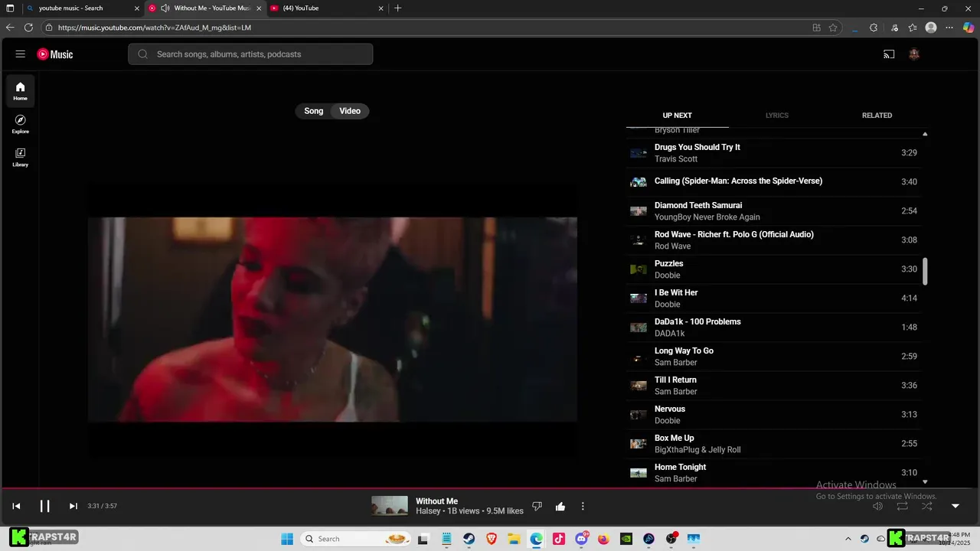Open the Windows Start menu
The width and height of the screenshot is (980, 551).
287,539
